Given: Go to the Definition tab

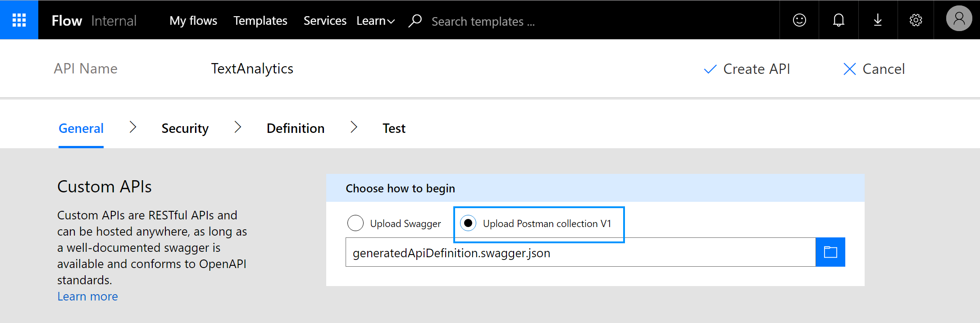Looking at the screenshot, I should pyautogui.click(x=295, y=128).
